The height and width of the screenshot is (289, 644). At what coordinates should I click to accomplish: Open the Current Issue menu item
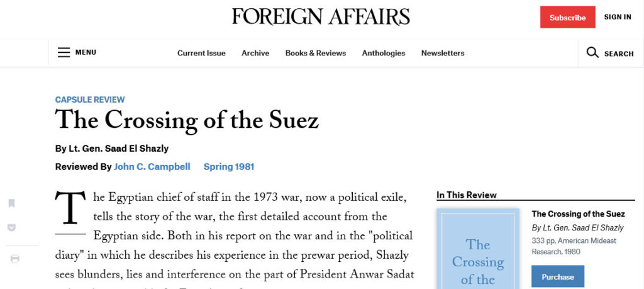tap(201, 53)
